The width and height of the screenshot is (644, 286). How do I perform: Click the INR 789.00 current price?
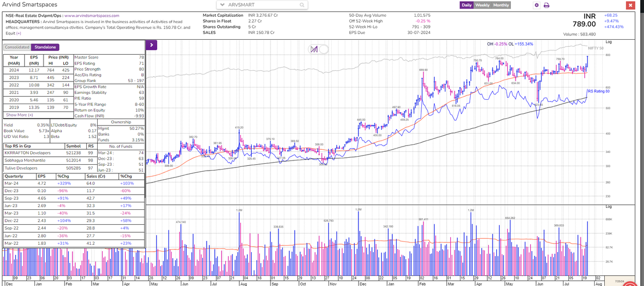[x=584, y=21]
